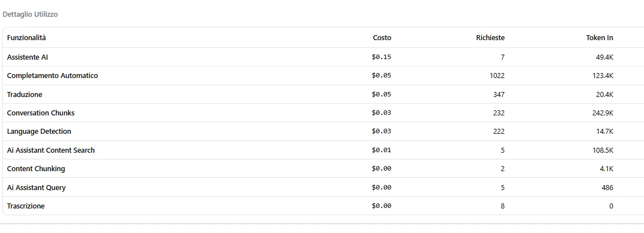Click the 1022 requests value

[497, 76]
